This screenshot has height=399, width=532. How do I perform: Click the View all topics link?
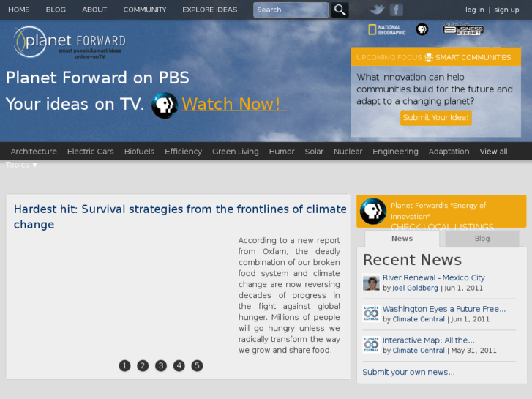pyautogui.click(x=493, y=152)
